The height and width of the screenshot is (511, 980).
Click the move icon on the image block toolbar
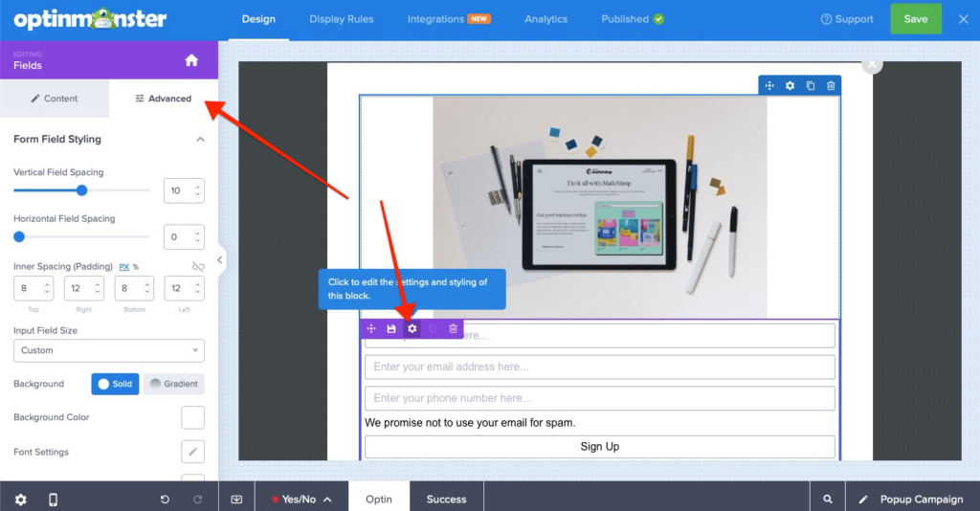click(x=769, y=85)
